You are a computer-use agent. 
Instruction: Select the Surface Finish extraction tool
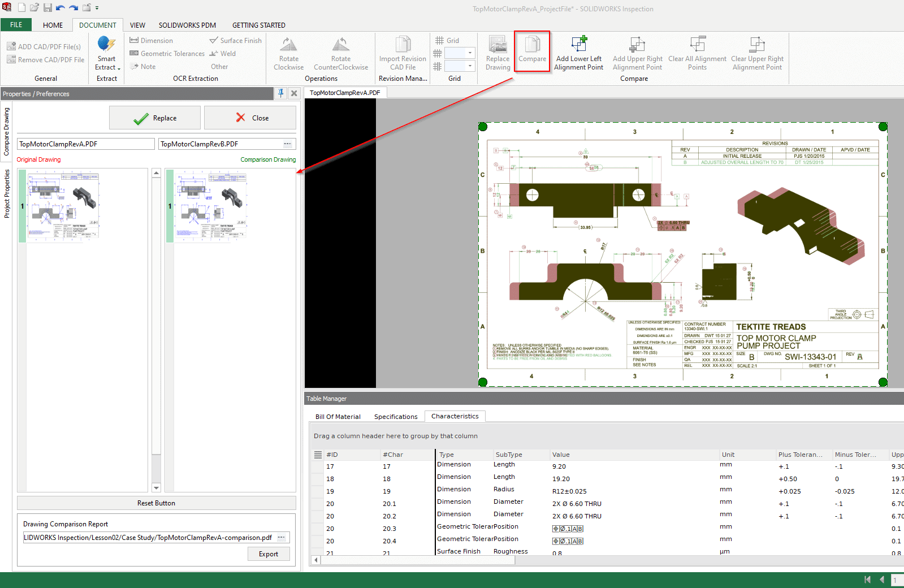[x=236, y=40]
